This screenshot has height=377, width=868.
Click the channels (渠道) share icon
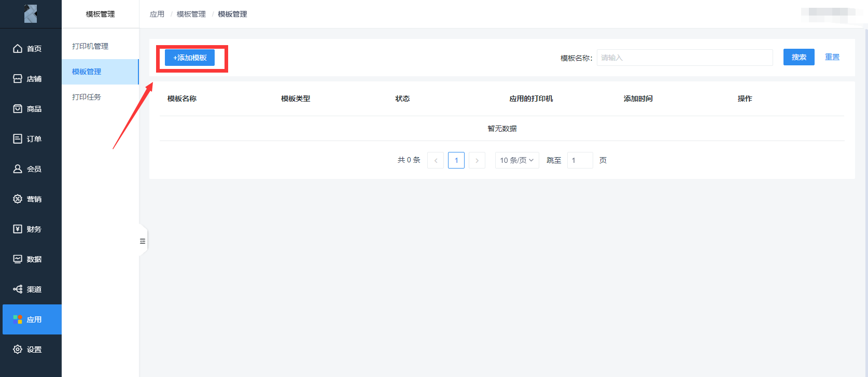pyautogui.click(x=18, y=289)
